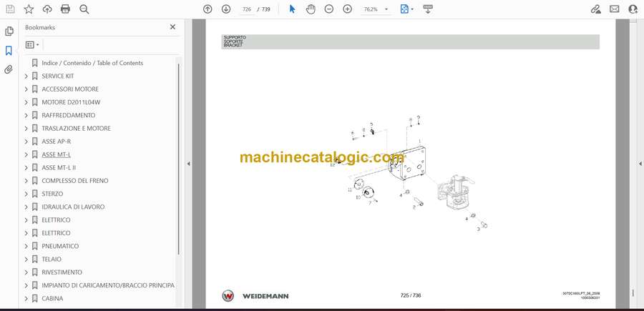Expand the RAFFREDDAMENTO bookmark
The image size is (644, 311).
tap(26, 115)
